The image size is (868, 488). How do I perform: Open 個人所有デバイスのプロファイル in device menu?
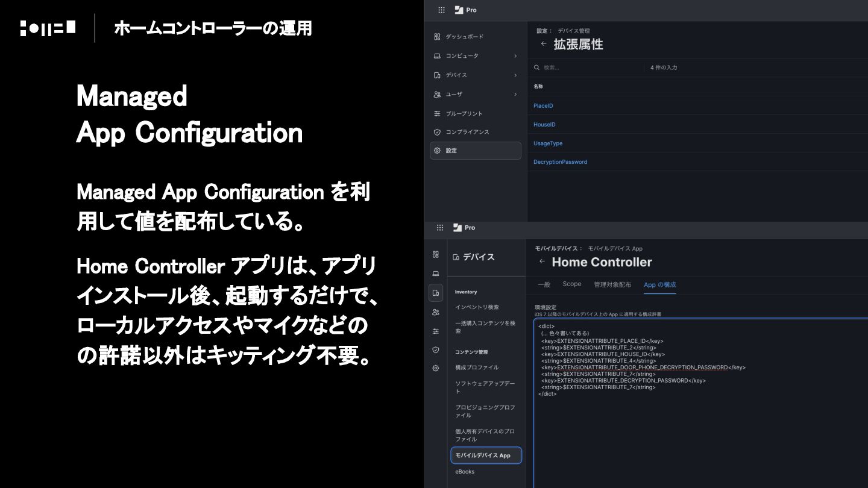[x=485, y=435]
